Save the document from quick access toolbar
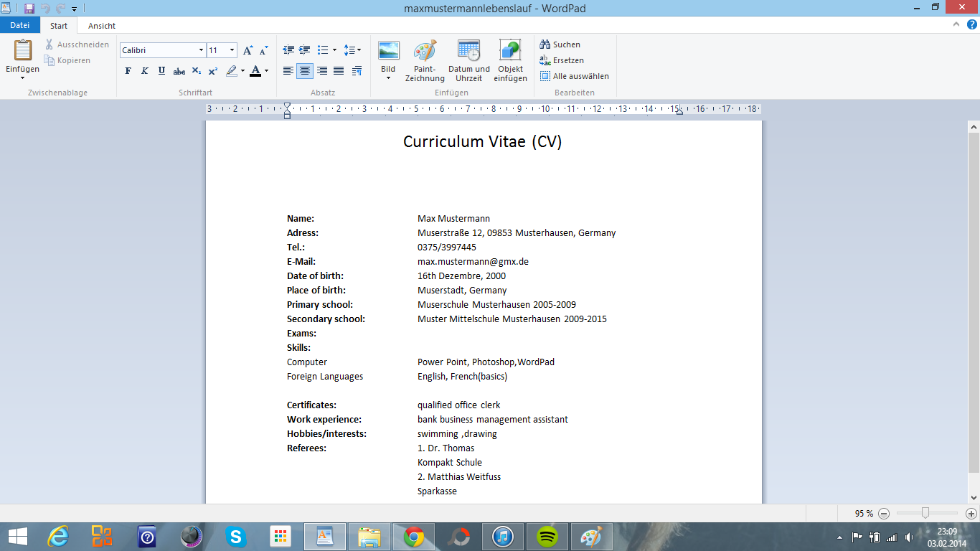980x551 pixels. pyautogui.click(x=29, y=9)
